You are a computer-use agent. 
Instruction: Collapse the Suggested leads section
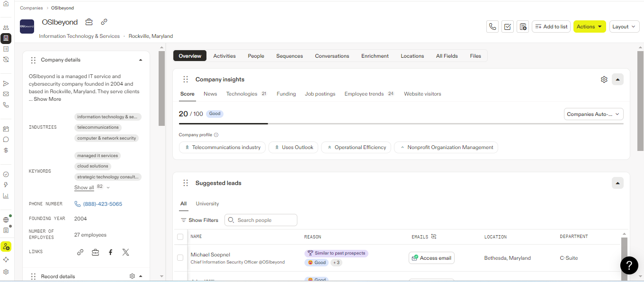(617, 183)
